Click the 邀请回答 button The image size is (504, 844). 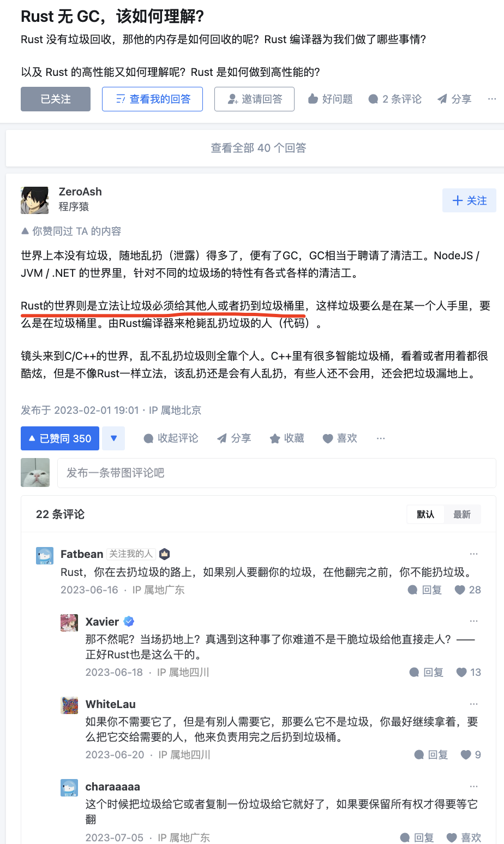coord(255,99)
